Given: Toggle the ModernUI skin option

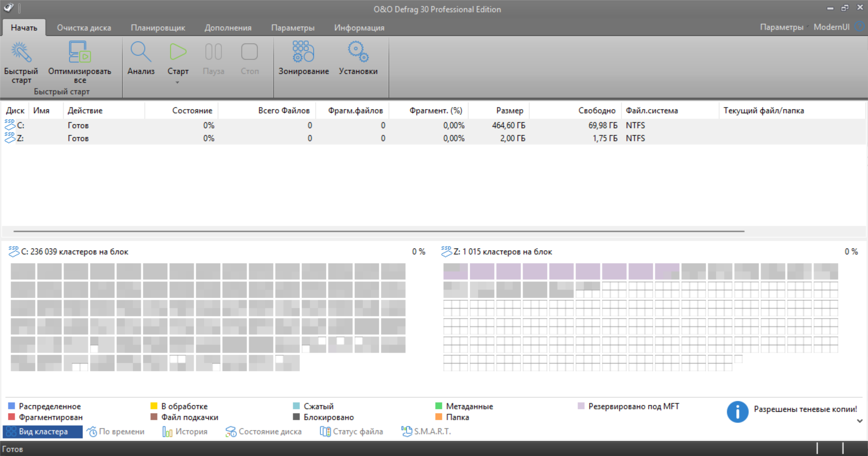Looking at the screenshot, I should [x=831, y=27].
